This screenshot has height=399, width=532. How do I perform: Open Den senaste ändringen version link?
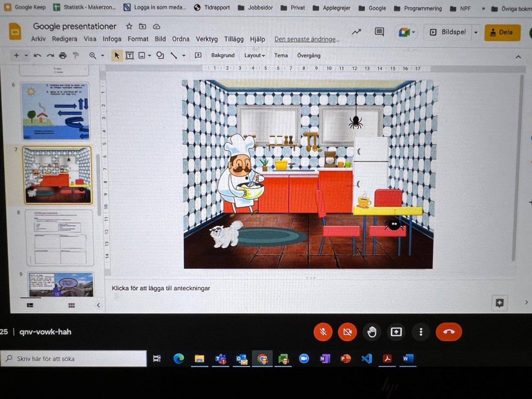(x=307, y=39)
